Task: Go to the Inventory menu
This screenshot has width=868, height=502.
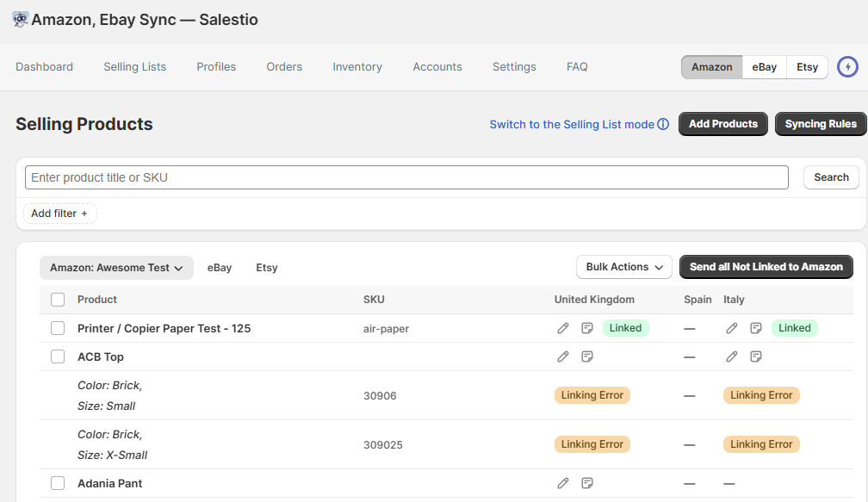Action: pos(357,67)
